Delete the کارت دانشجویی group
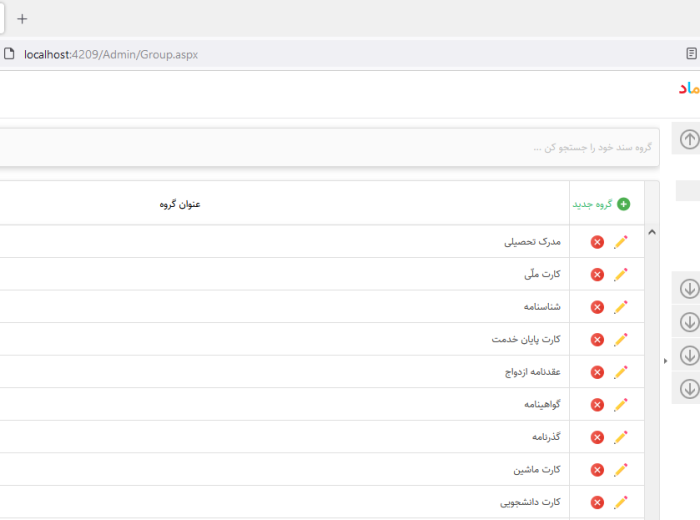This screenshot has width=700, height=520. (x=597, y=502)
